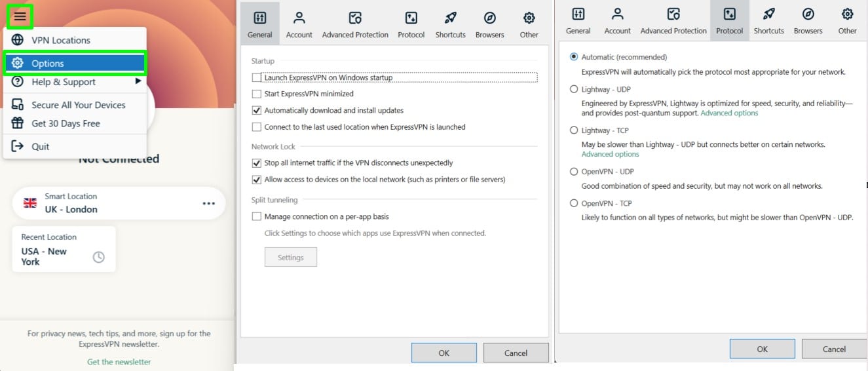Click Get the newsletter link

point(119,362)
